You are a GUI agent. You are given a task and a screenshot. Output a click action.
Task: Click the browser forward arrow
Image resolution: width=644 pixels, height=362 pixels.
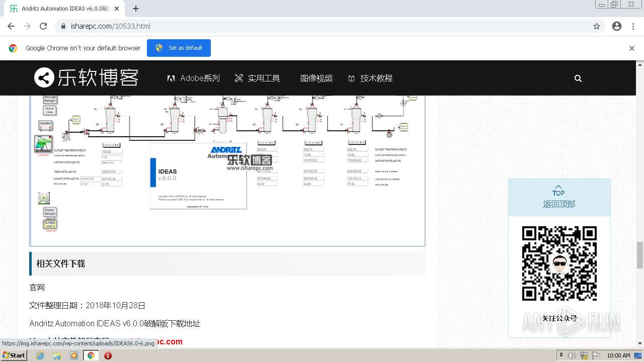27,26
